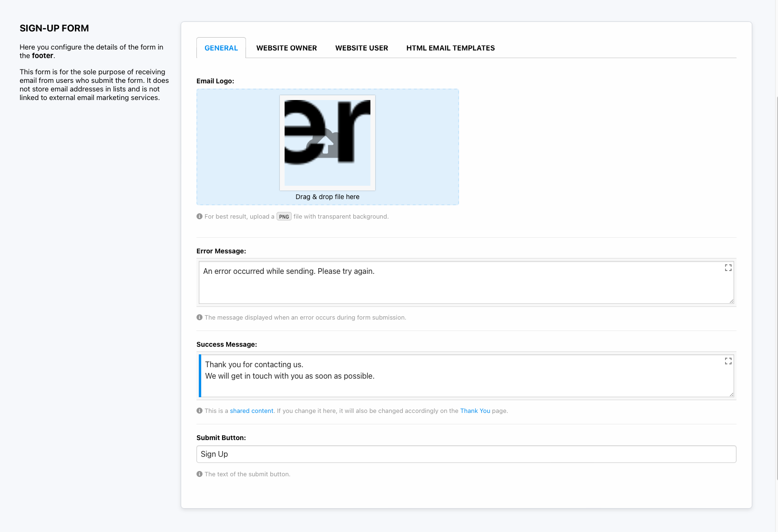This screenshot has height=532, width=778.
Task: Select the HTML EMAIL TEMPLATES tab
Action: (x=450, y=48)
